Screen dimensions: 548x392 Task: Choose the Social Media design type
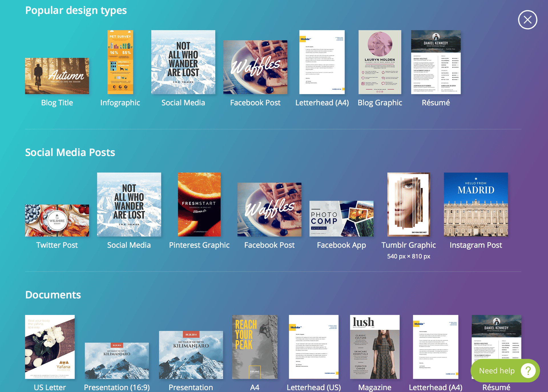pyautogui.click(x=183, y=62)
